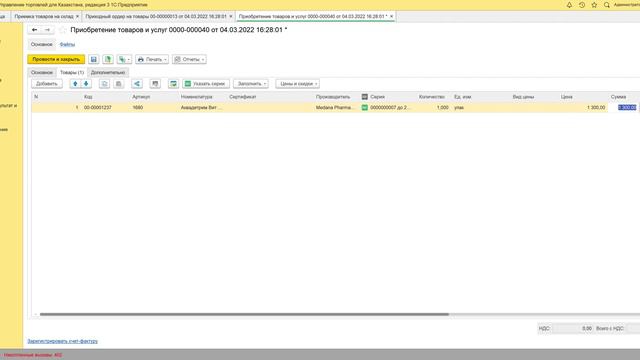Viewport: 640px width, 360px height.
Task: Select the price cell 1 300,00
Action: click(596, 107)
